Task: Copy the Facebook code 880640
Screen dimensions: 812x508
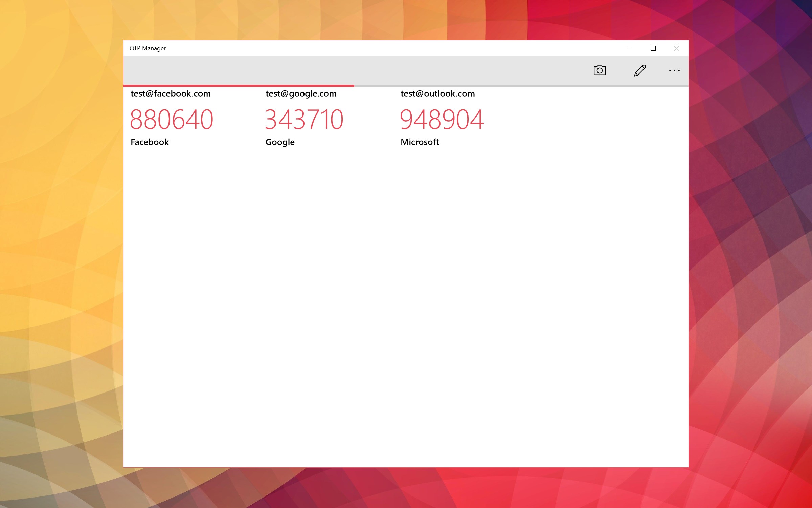Action: [x=172, y=119]
